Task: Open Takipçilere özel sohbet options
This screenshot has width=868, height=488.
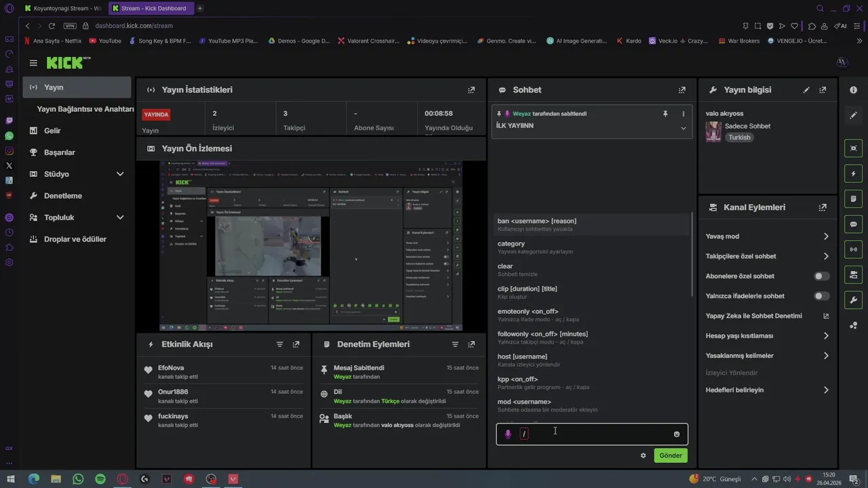Action: click(767, 256)
